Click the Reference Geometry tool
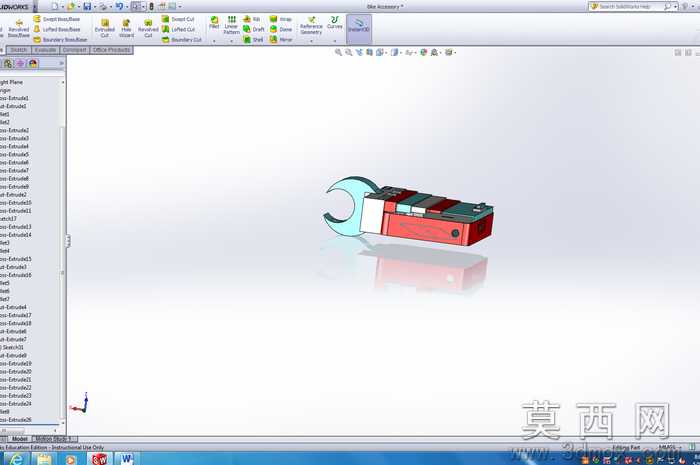The image size is (700, 465). [311, 25]
